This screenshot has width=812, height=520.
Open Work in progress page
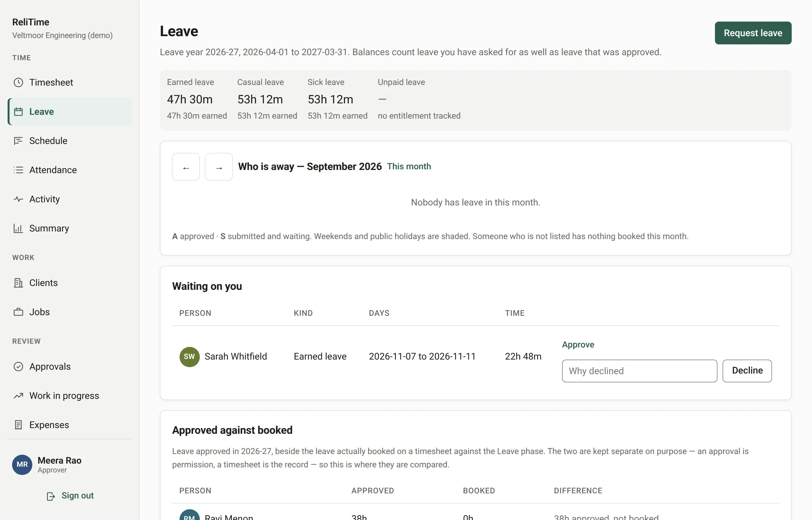[69, 396]
